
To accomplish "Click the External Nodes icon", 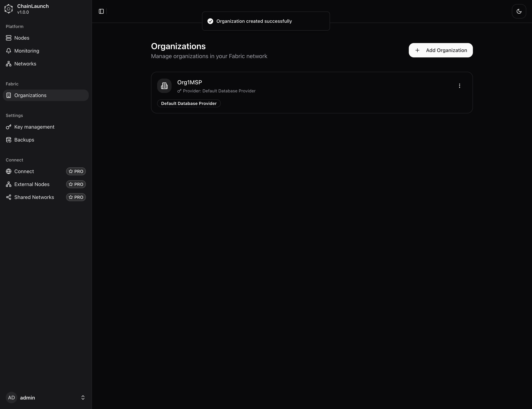I will tap(9, 184).
